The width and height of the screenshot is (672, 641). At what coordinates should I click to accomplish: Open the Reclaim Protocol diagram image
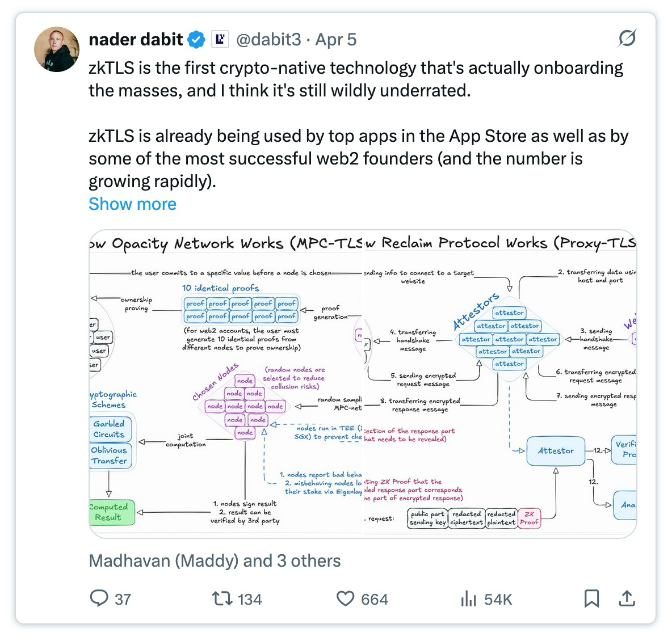click(501, 384)
